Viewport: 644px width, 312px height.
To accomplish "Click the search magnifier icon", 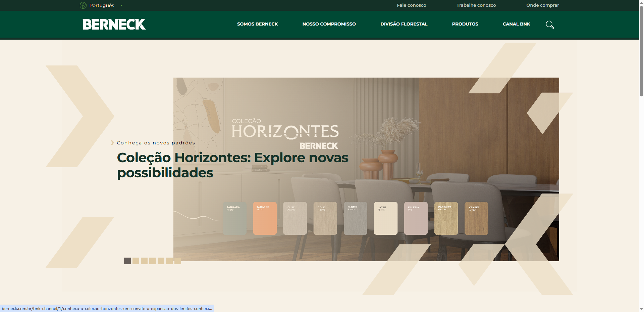I will coord(550,25).
